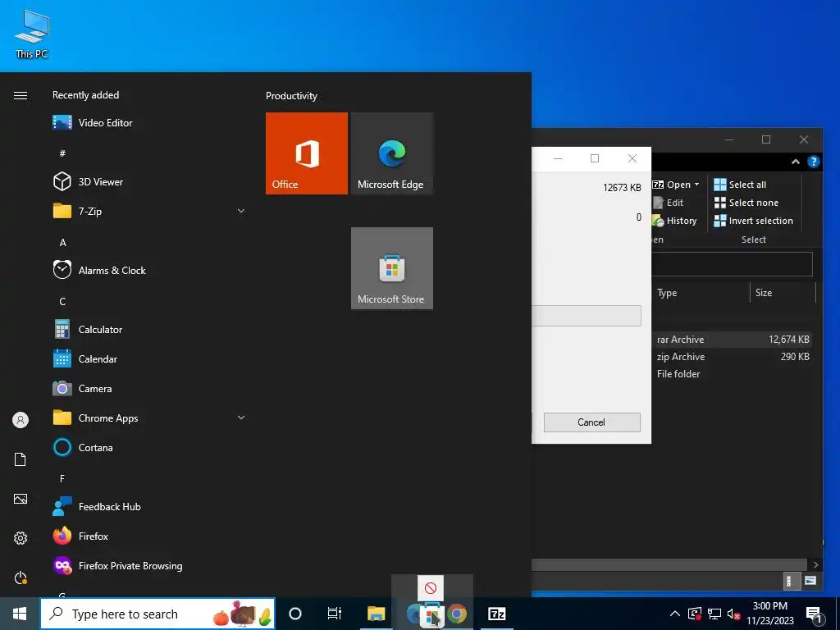Select the rar Archive row
840x630 pixels.
[x=732, y=339]
